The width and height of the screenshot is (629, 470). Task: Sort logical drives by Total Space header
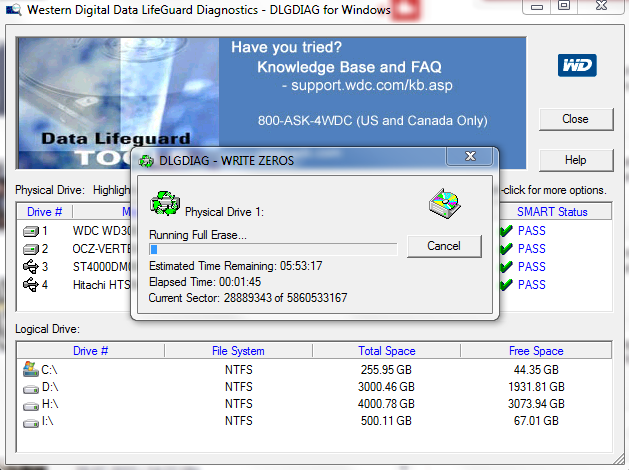click(x=387, y=351)
